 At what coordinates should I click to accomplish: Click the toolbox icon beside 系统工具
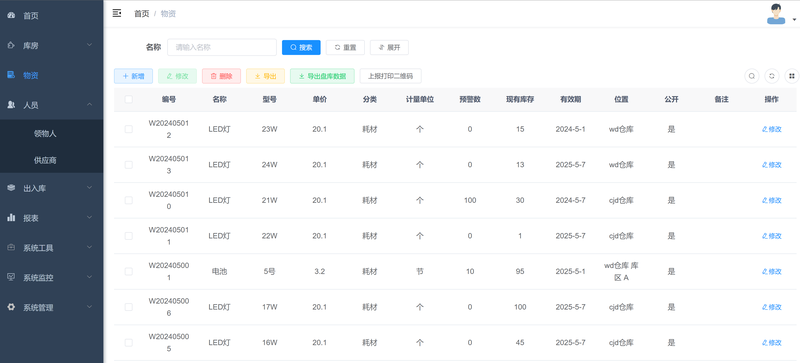coord(11,248)
